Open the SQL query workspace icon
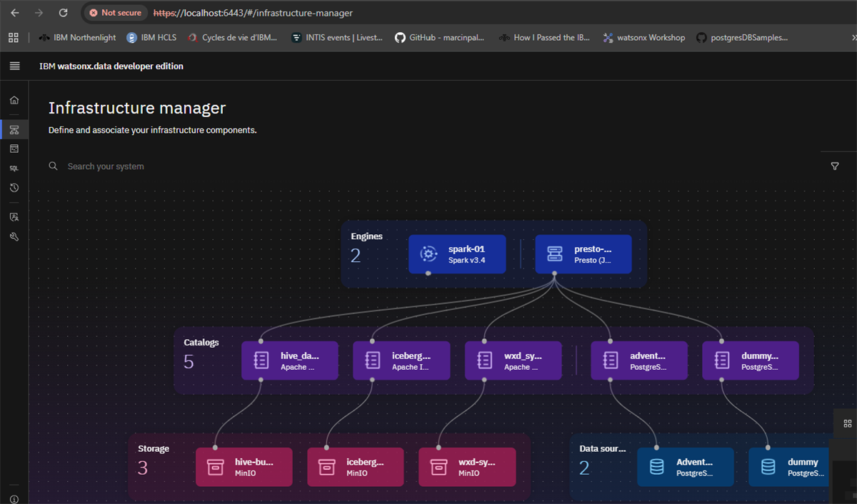Screen dimensions: 857x504 pyautogui.click(x=14, y=168)
